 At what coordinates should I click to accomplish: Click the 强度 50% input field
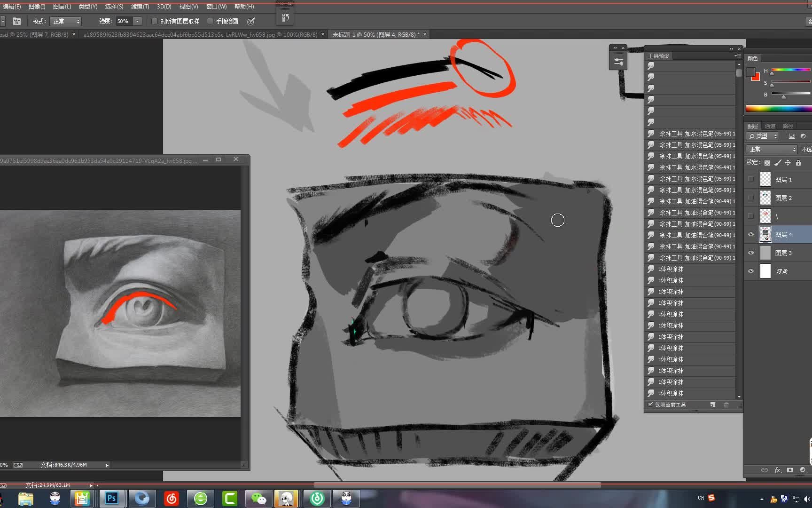coord(124,21)
